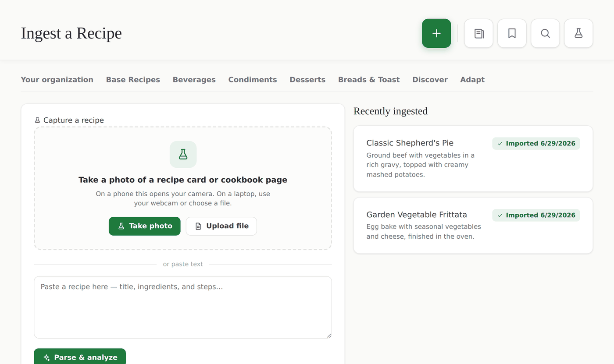Click the flask icon in capture dropzone
614x364 pixels.
(x=183, y=154)
